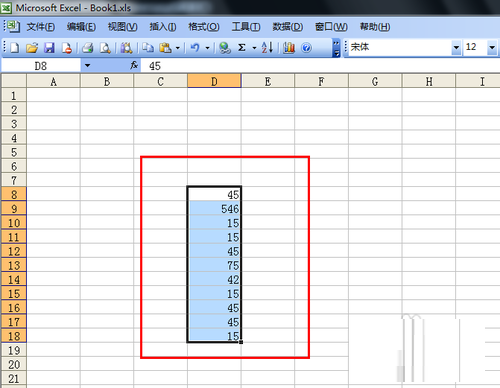Screen dimensions: 500x388
Task: Select cell D12 containing 45
Action: pos(214,251)
